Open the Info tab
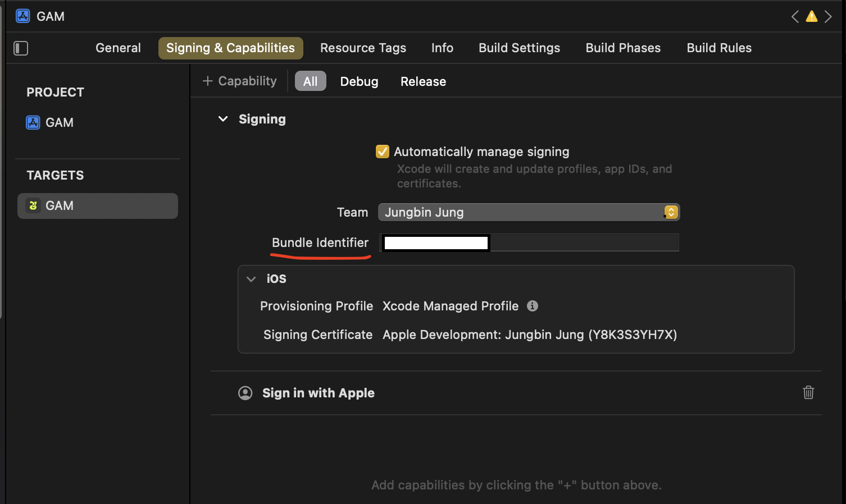Image resolution: width=846 pixels, height=504 pixels. click(x=442, y=48)
